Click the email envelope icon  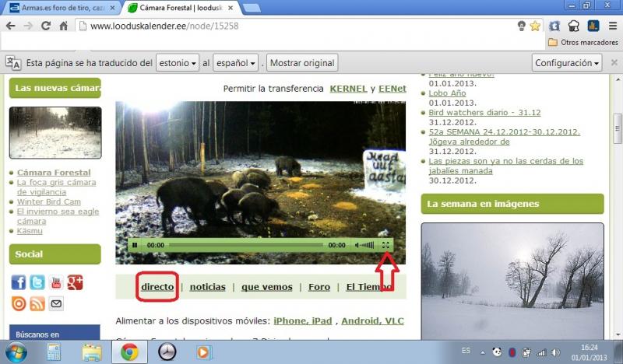tap(56, 303)
